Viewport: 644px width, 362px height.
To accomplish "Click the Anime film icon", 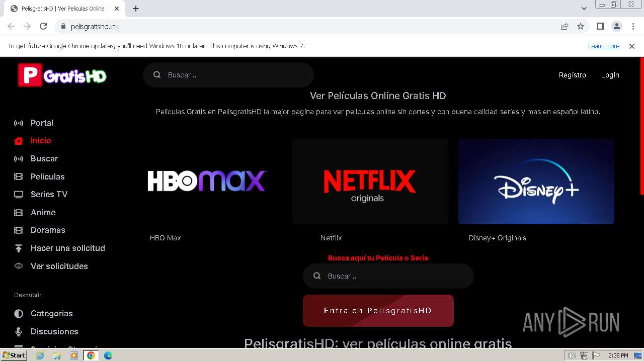I will coord(19,213).
